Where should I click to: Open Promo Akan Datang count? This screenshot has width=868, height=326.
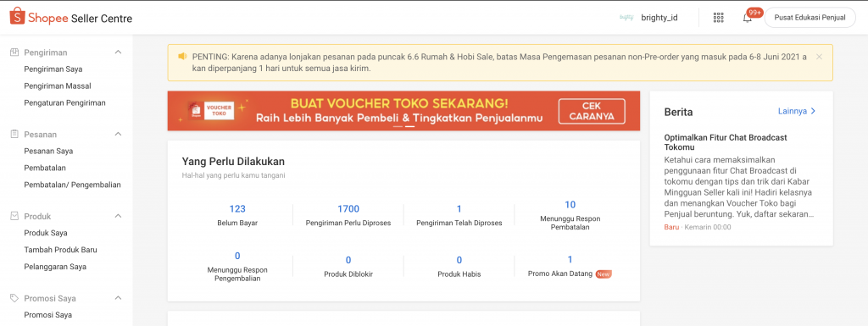[x=570, y=267]
